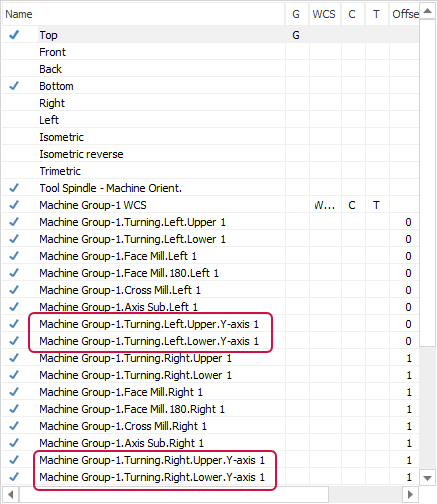Click the G marker in the Top row

pyautogui.click(x=296, y=35)
